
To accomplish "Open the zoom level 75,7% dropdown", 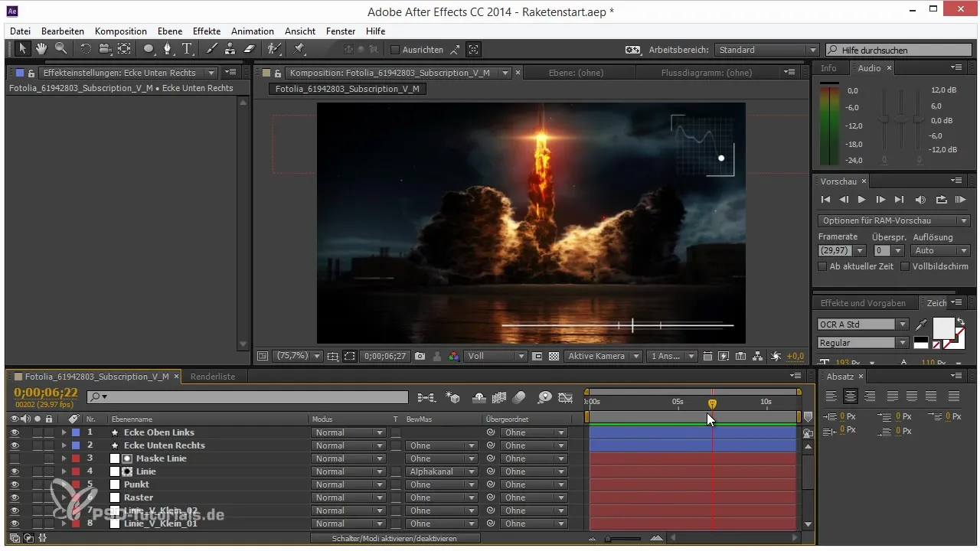I will pos(296,356).
